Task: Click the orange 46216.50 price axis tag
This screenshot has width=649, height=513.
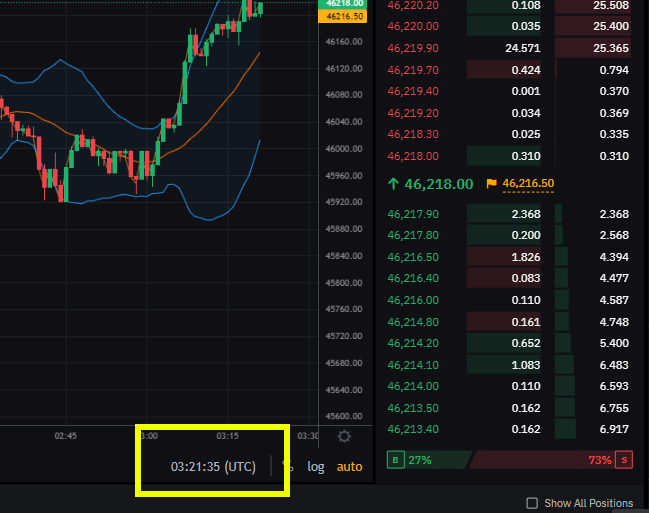Action: (x=344, y=16)
